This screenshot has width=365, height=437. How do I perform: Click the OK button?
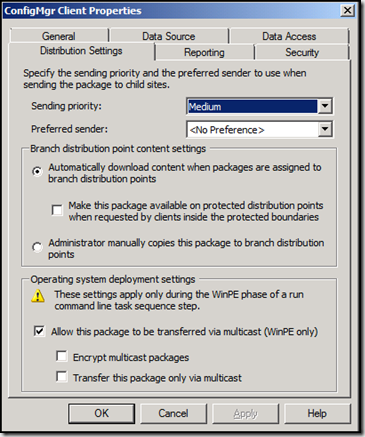point(102,413)
